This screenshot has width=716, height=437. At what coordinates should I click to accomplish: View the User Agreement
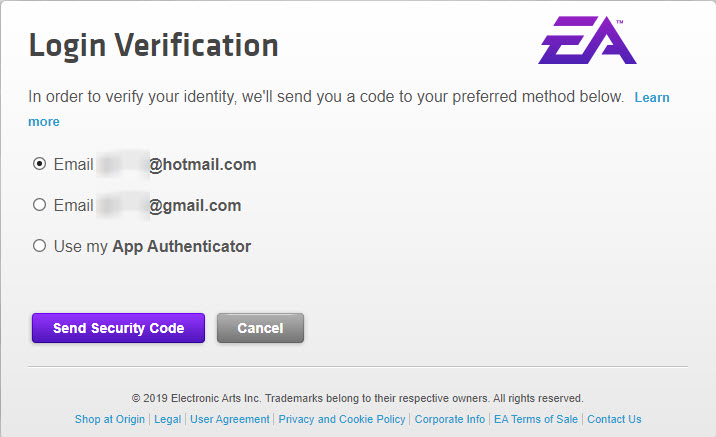pyautogui.click(x=230, y=419)
